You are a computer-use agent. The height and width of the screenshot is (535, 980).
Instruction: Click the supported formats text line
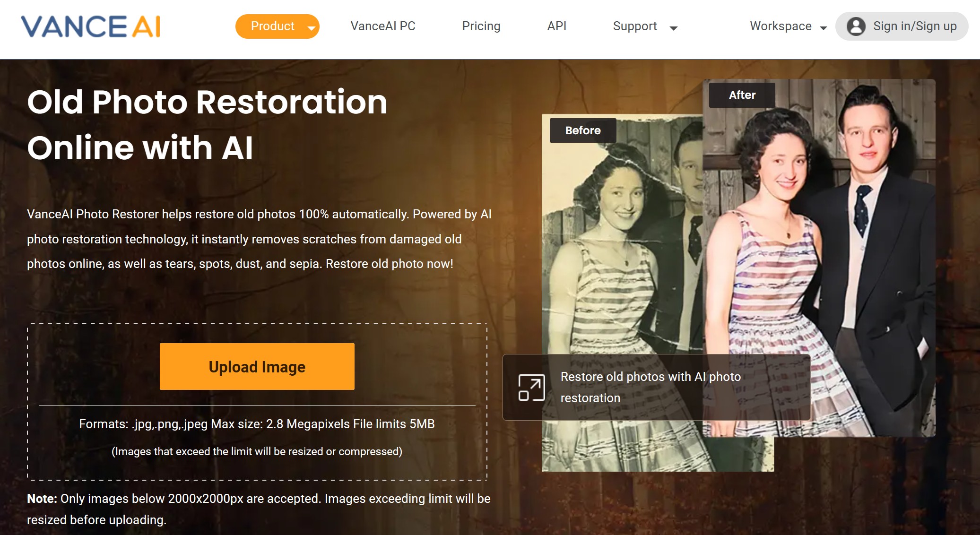pos(257,424)
